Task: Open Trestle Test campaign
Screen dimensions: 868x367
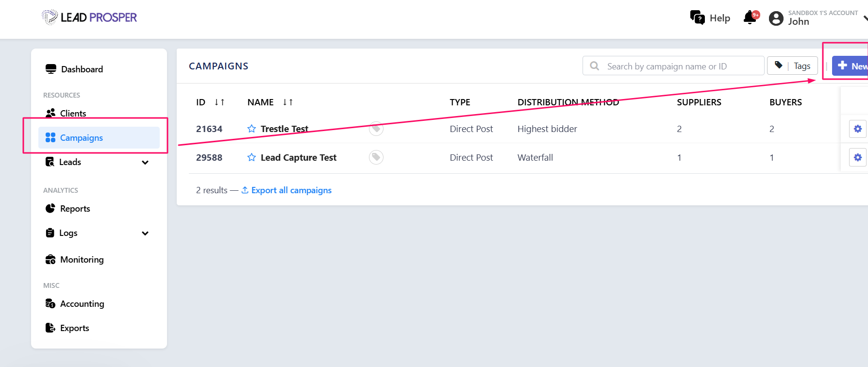Action: point(284,129)
